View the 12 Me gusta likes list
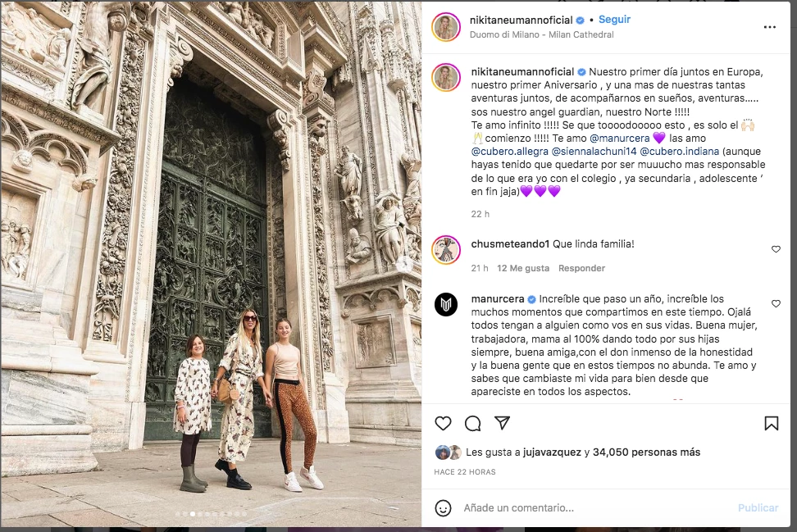The width and height of the screenshot is (797, 532). pyautogui.click(x=523, y=268)
